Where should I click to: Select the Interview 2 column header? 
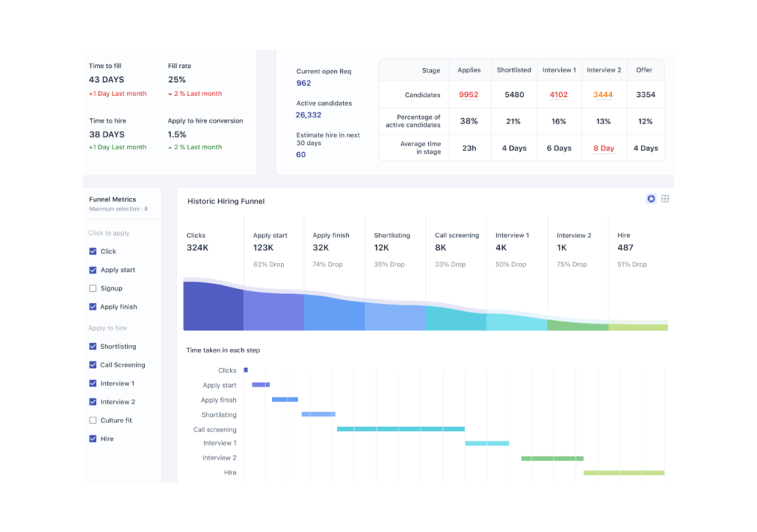[604, 70]
